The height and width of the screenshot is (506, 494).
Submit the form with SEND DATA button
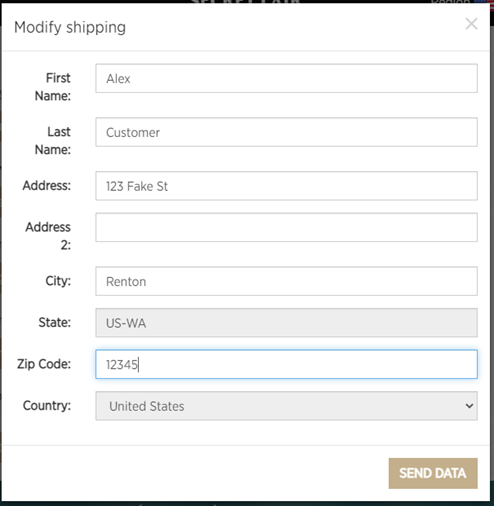tap(433, 473)
